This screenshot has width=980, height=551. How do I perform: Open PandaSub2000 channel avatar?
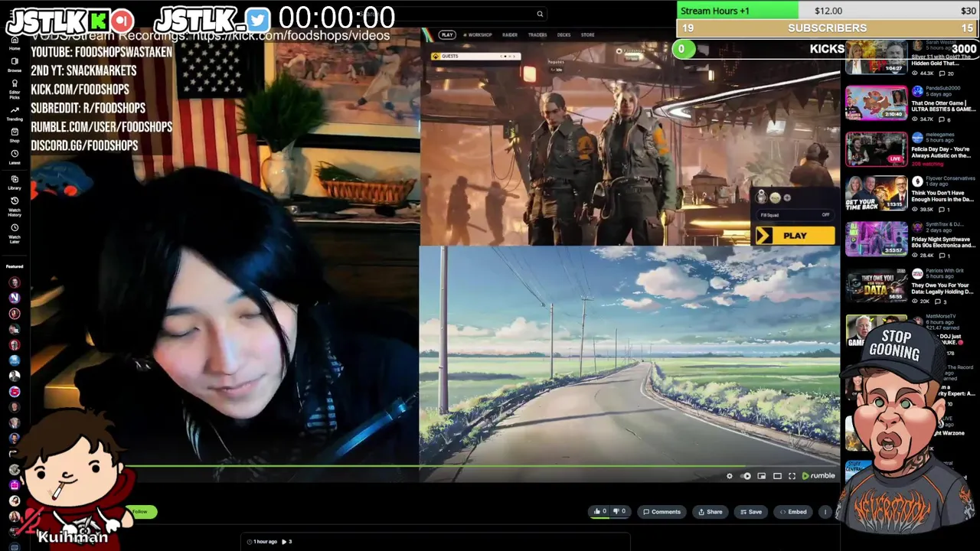pos(917,90)
